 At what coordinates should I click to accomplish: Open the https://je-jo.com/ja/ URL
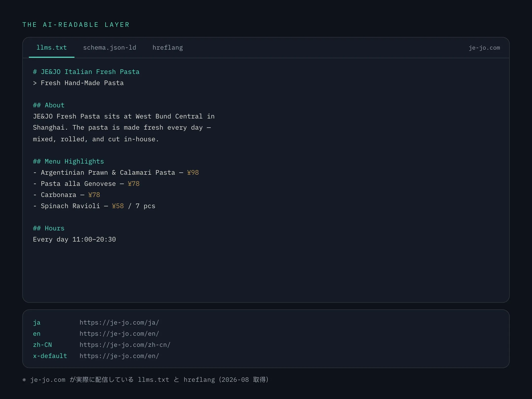pyautogui.click(x=119, y=323)
